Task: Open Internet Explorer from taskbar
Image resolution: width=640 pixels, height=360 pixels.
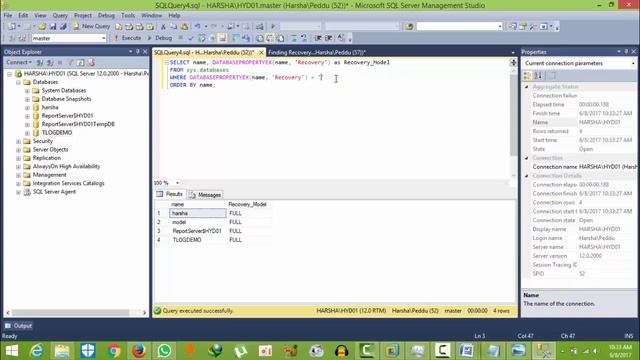Action: (37, 351)
